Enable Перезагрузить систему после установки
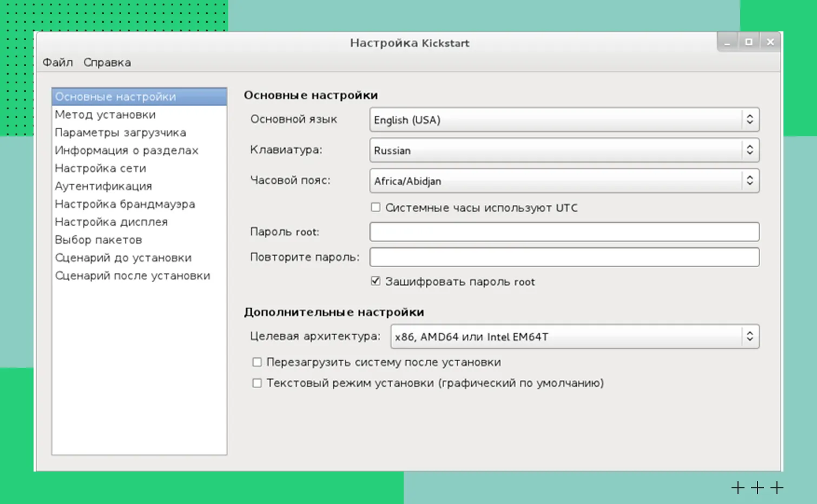817x504 pixels. 257,362
